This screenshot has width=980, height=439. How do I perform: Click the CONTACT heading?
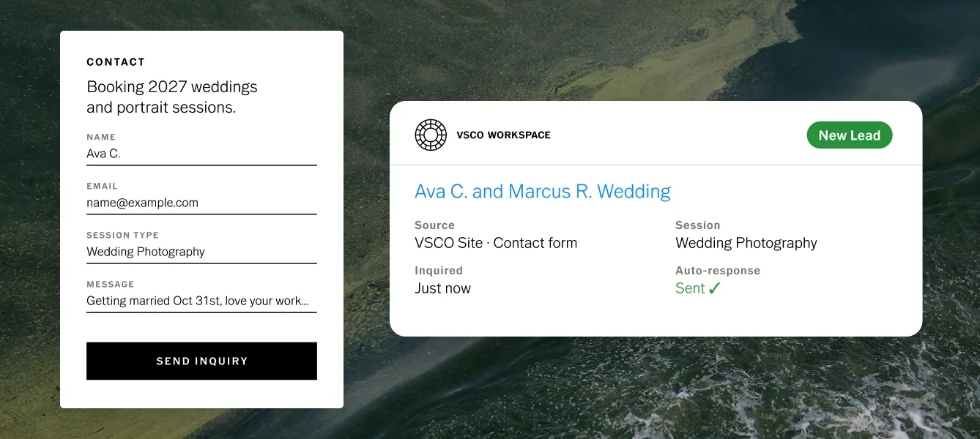[x=116, y=62]
